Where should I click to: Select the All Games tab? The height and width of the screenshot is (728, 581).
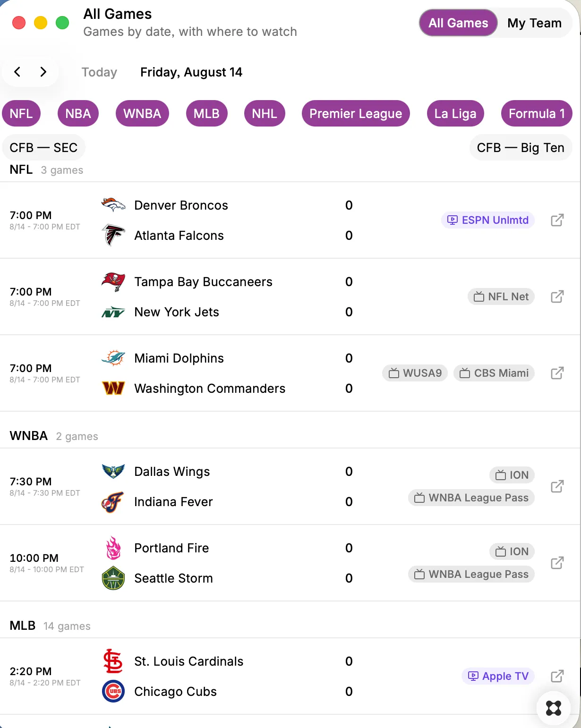pos(458,23)
